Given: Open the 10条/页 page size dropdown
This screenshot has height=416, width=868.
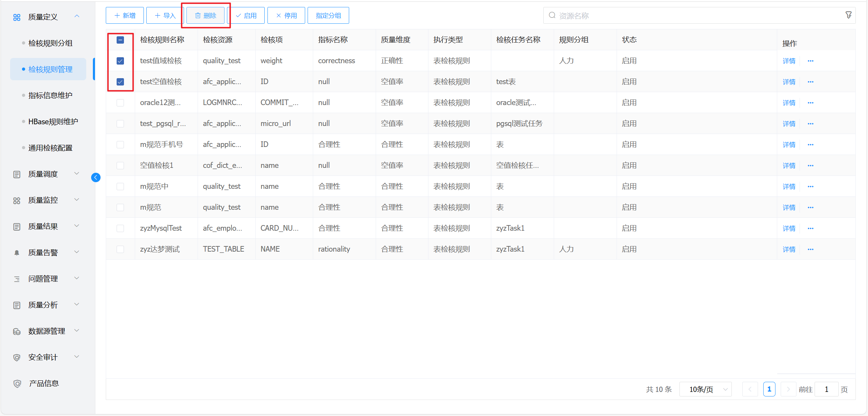Looking at the screenshot, I should tap(705, 389).
